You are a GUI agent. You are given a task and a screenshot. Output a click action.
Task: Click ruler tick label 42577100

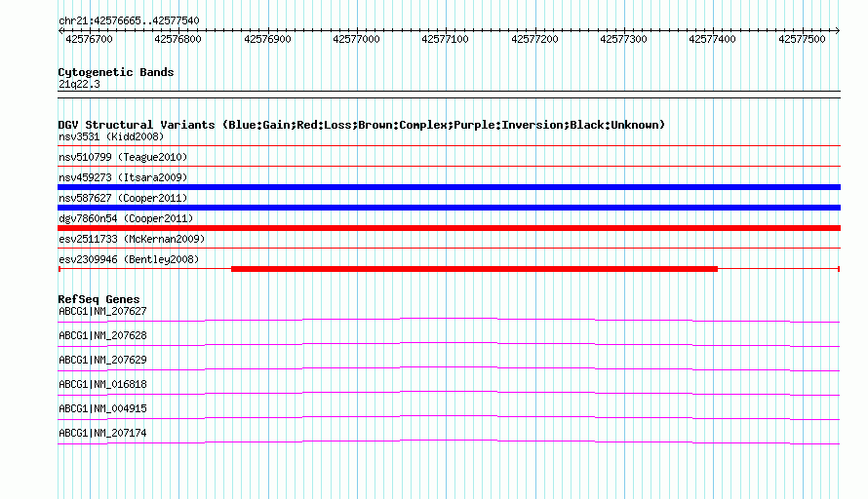(x=445, y=39)
